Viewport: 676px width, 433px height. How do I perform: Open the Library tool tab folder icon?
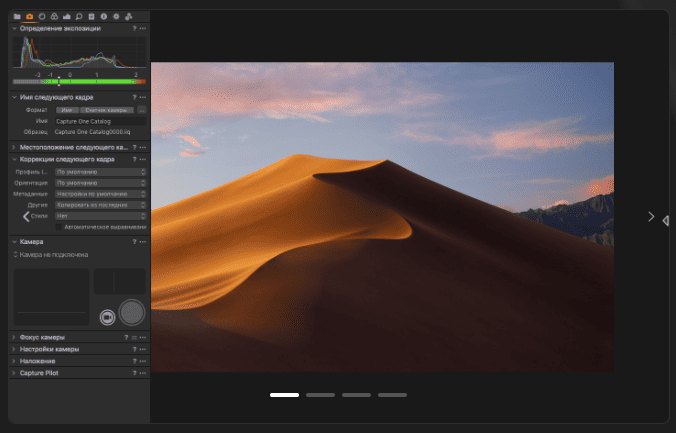pyautogui.click(x=17, y=16)
